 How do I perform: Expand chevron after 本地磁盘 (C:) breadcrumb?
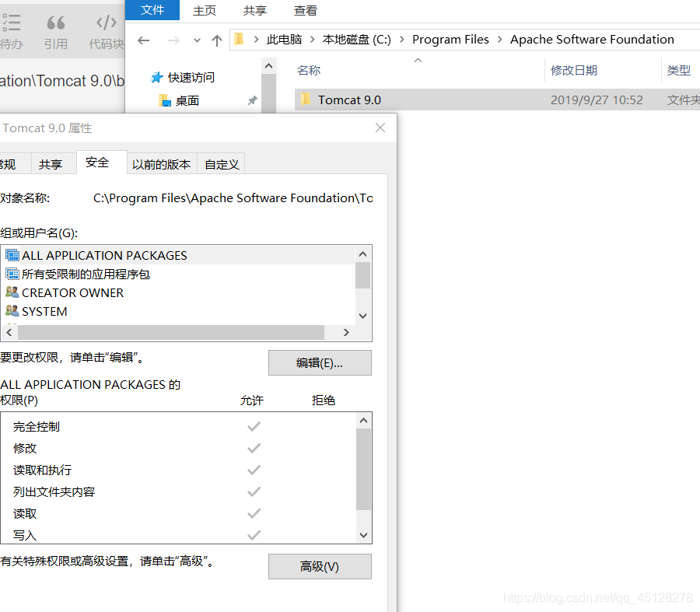click(402, 40)
